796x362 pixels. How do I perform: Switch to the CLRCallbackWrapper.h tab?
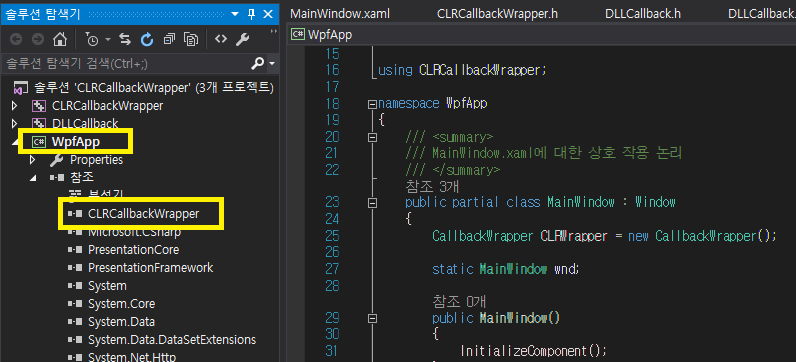coord(498,14)
